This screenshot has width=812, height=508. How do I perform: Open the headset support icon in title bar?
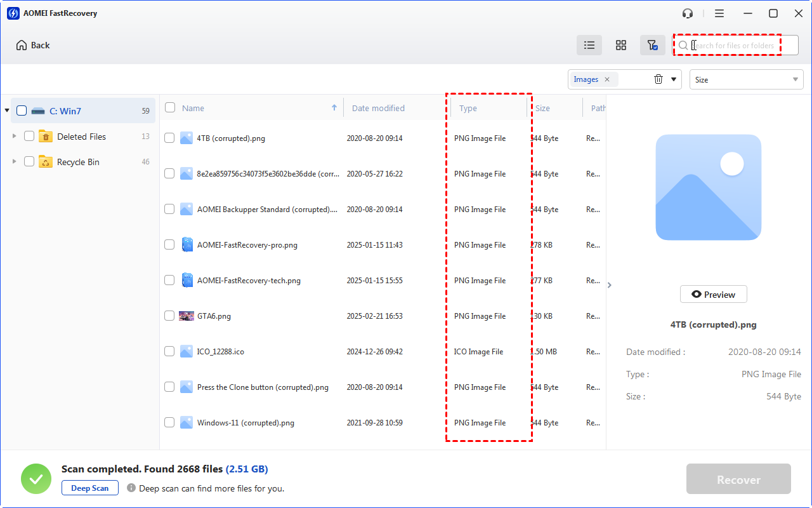tap(688, 13)
